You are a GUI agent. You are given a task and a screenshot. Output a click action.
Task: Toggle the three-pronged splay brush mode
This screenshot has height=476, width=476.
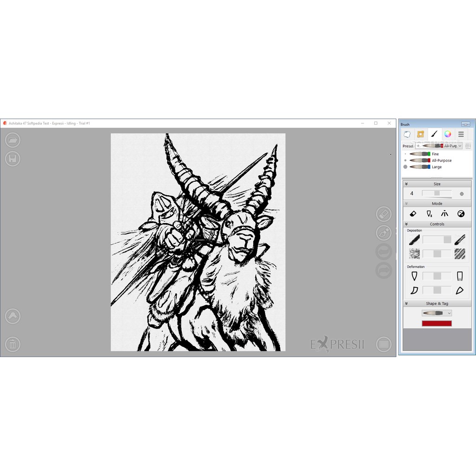point(444,214)
